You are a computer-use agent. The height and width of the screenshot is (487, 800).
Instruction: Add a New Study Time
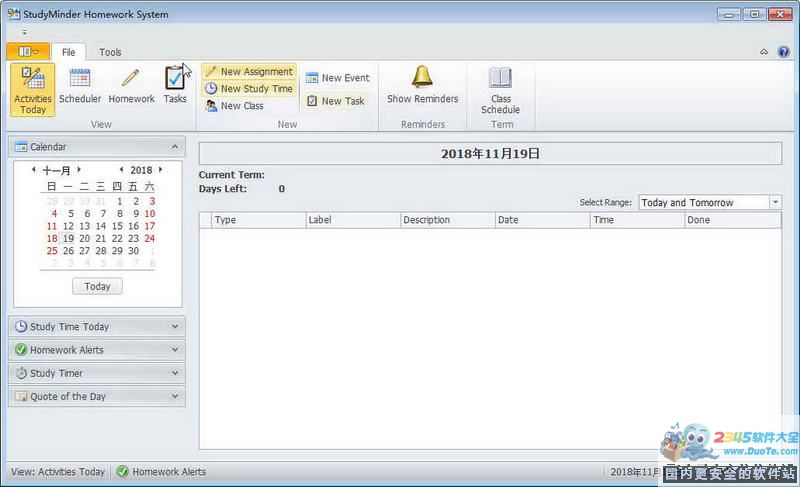(x=249, y=89)
